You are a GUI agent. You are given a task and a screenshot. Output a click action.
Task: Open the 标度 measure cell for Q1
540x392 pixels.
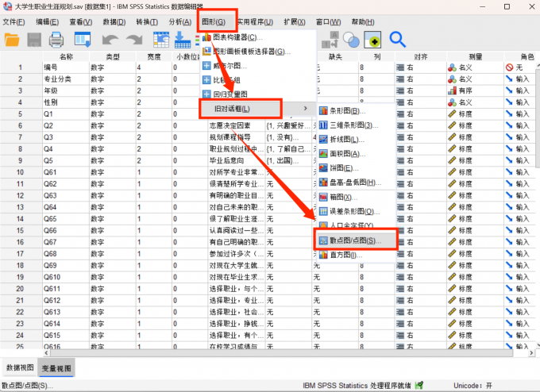click(x=475, y=114)
